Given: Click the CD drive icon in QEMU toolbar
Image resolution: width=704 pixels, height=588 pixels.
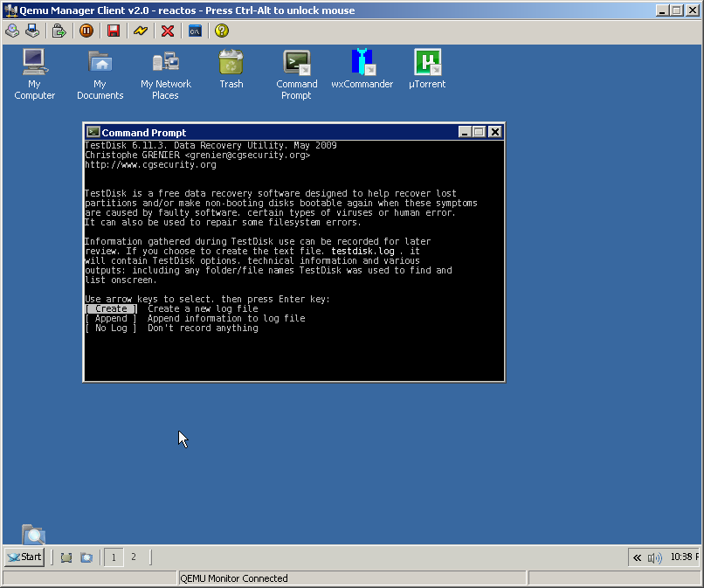Looking at the screenshot, I should click(12, 31).
